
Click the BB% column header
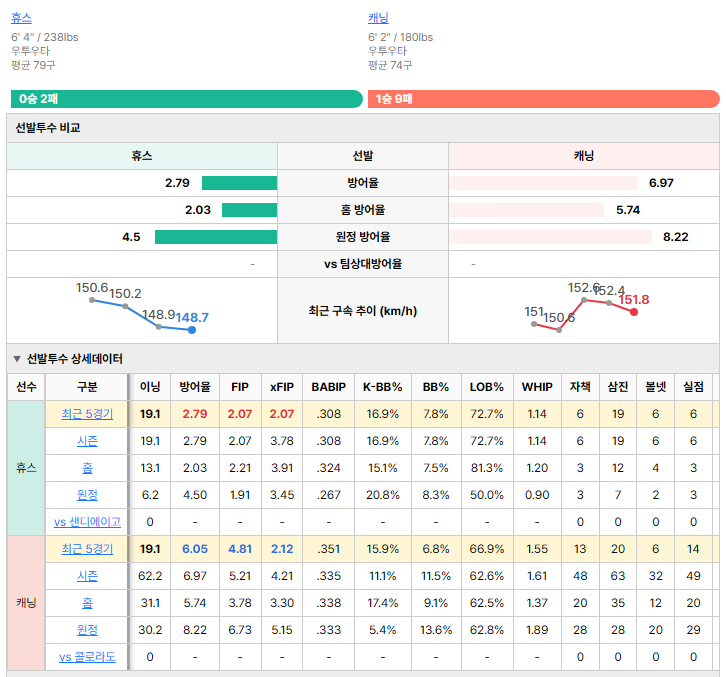(436, 387)
